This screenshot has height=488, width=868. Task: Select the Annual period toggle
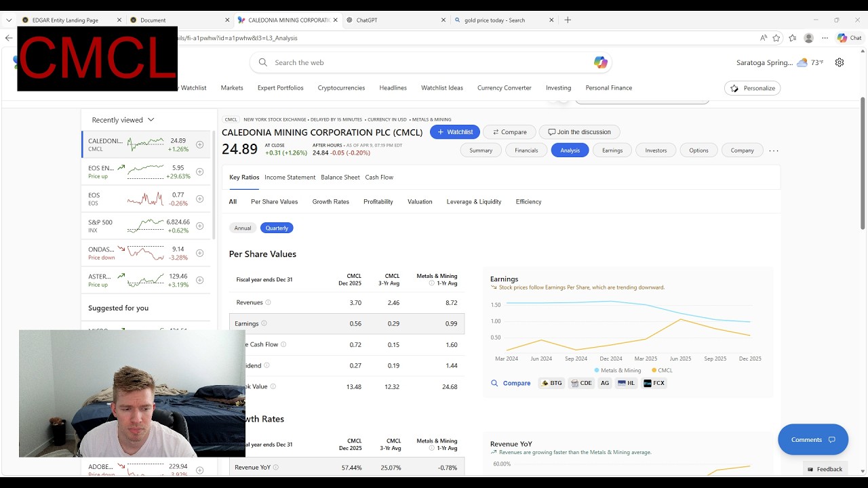click(243, 228)
